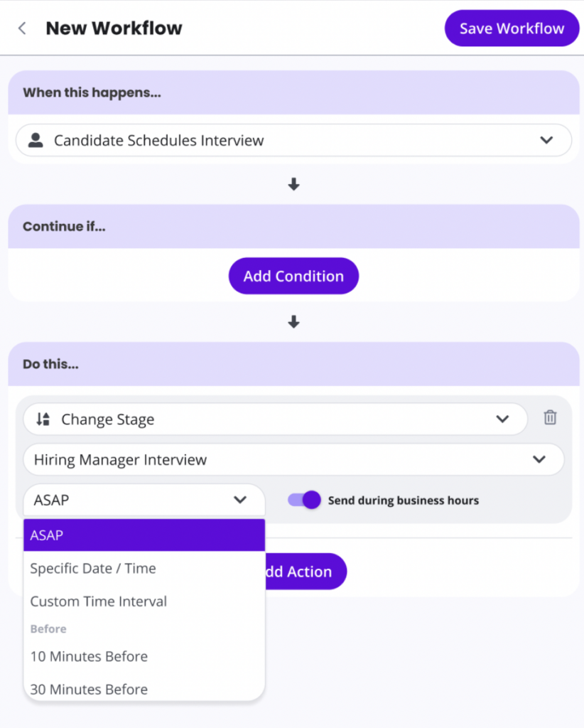Add a new condition

click(x=293, y=277)
